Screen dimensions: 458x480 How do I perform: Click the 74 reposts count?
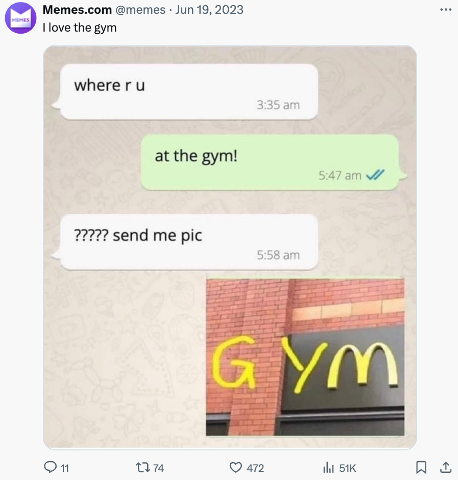point(158,468)
